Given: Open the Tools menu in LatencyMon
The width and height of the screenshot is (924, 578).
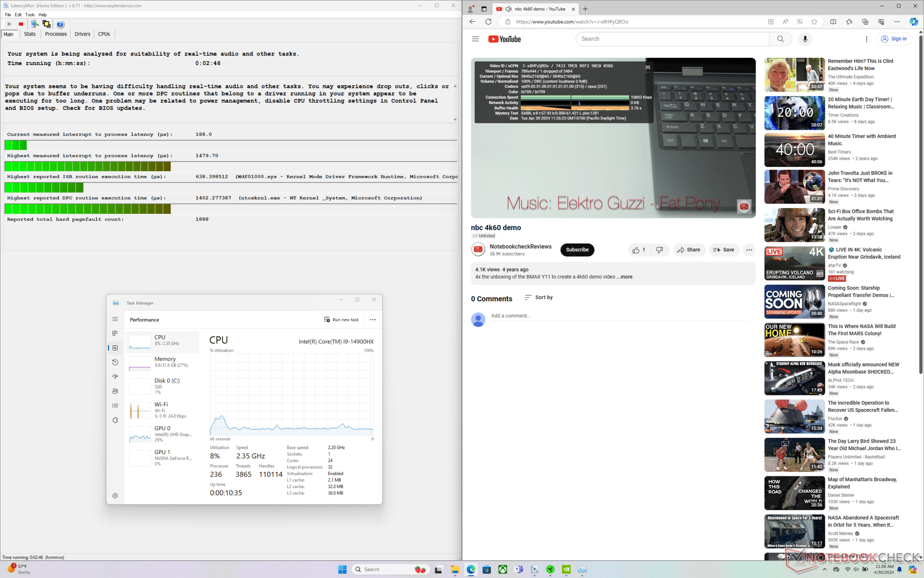Looking at the screenshot, I should [30, 14].
